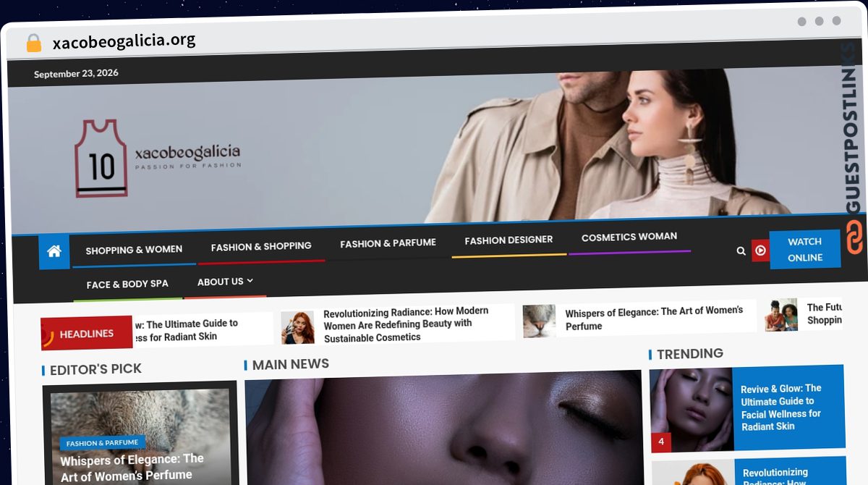Open Shopping & Women menu item
This screenshot has width=868, height=485.
pos(134,250)
